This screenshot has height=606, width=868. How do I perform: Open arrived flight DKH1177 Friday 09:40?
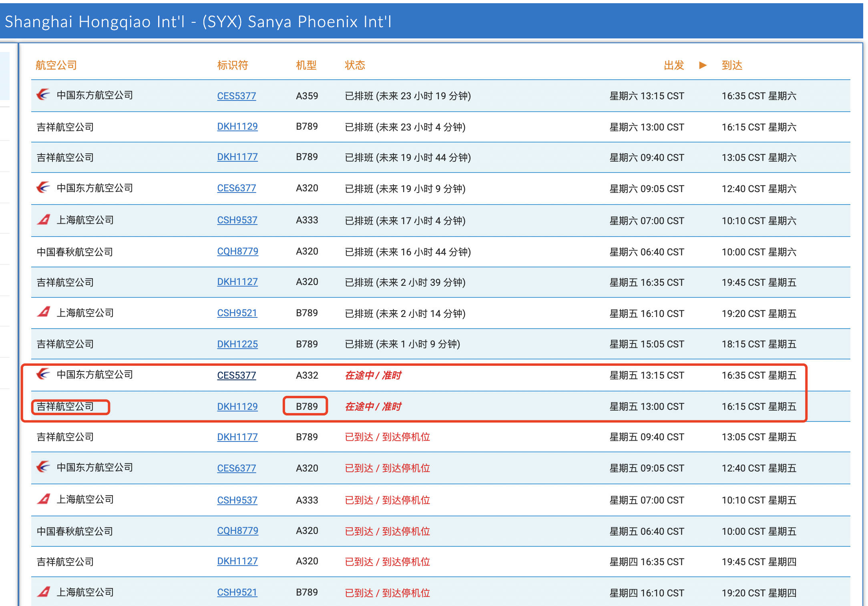(237, 437)
